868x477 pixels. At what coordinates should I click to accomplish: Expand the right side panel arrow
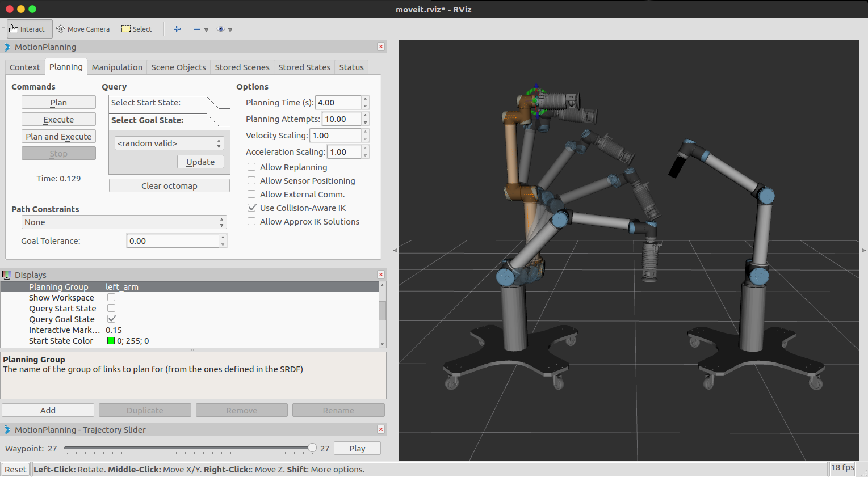click(x=863, y=250)
